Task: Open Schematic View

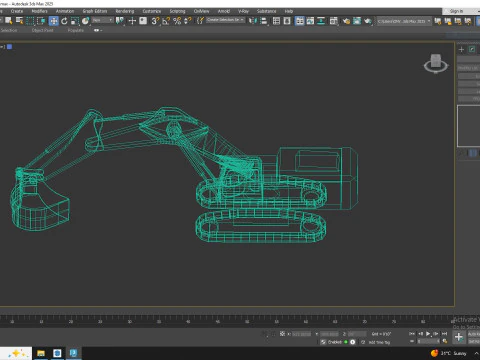Action: tap(321, 21)
